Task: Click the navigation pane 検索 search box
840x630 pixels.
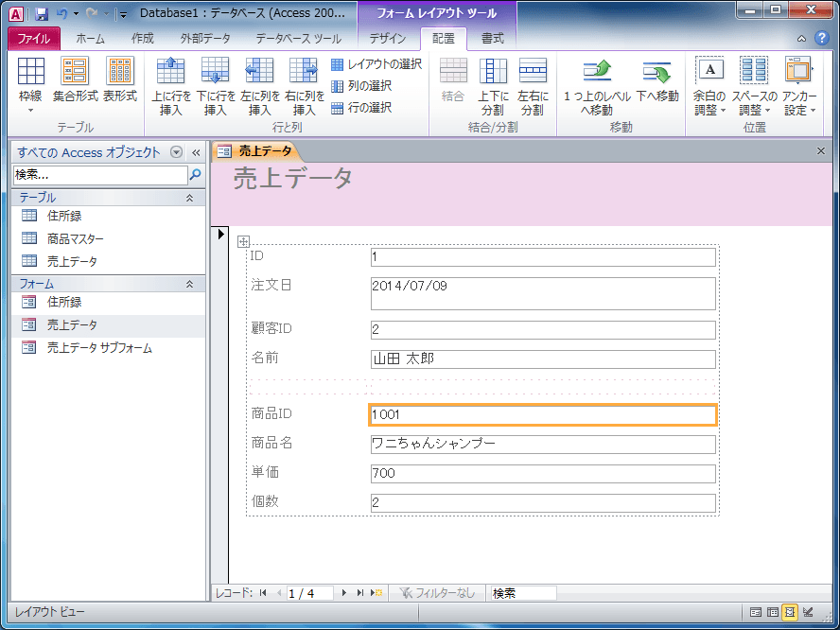Action: pos(100,175)
